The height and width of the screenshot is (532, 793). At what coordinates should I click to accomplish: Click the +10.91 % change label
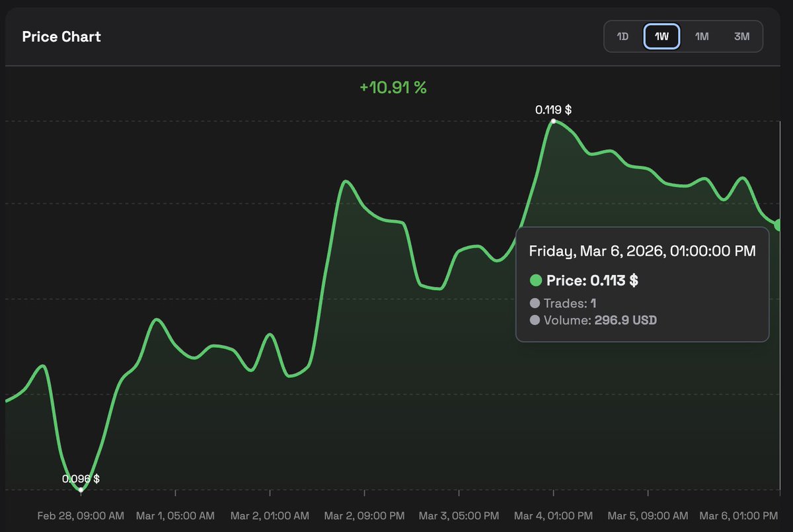[393, 87]
